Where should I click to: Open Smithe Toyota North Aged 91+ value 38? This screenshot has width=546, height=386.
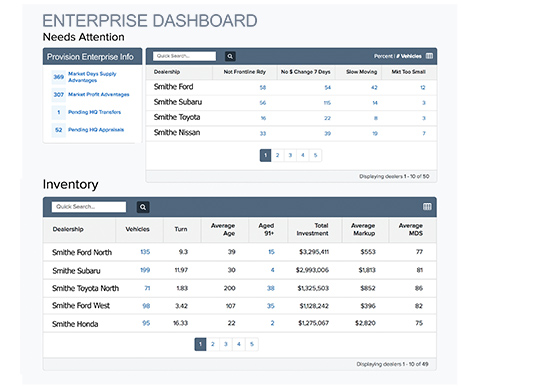pos(271,288)
